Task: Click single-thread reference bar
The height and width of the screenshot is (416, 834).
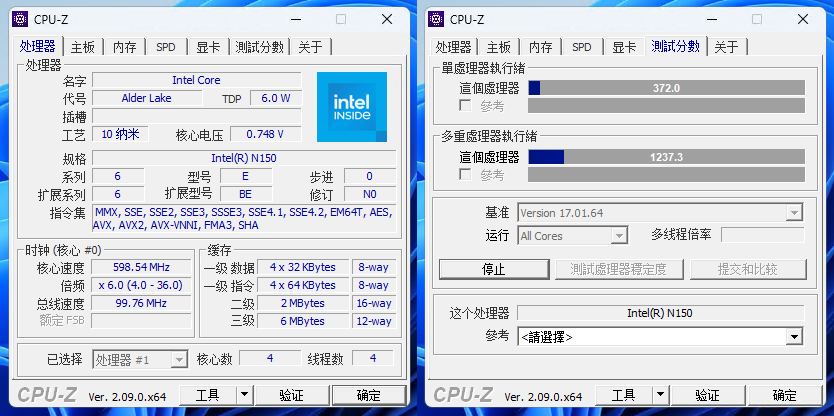Action: 666,106
